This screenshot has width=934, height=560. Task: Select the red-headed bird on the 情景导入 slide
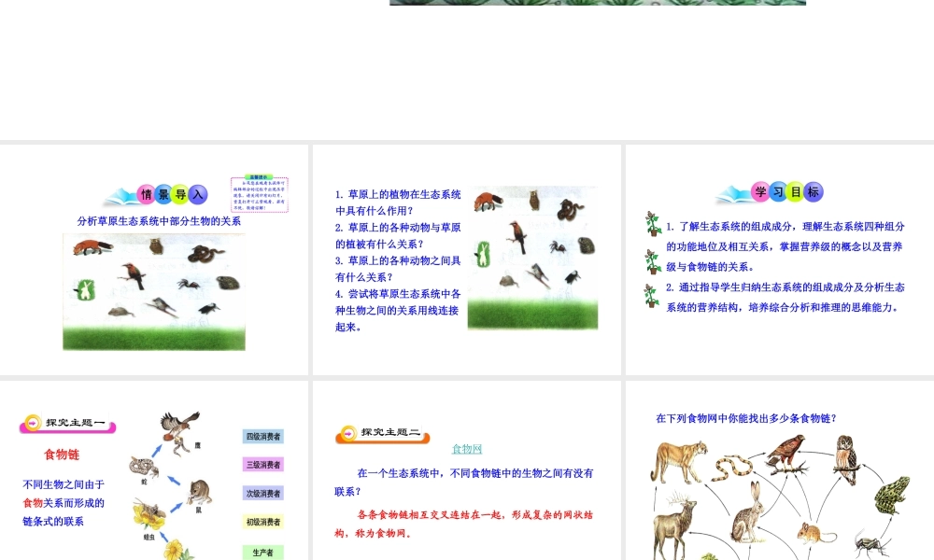[134, 275]
